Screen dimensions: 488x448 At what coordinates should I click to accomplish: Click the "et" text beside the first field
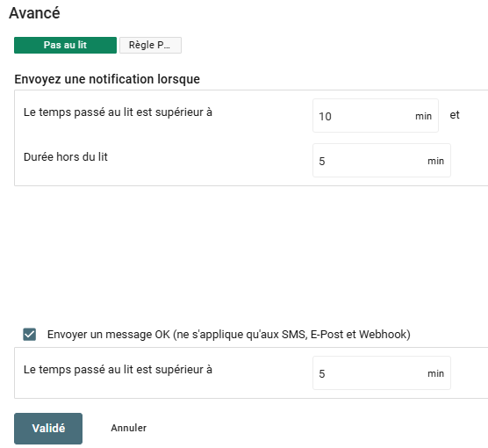click(x=455, y=115)
